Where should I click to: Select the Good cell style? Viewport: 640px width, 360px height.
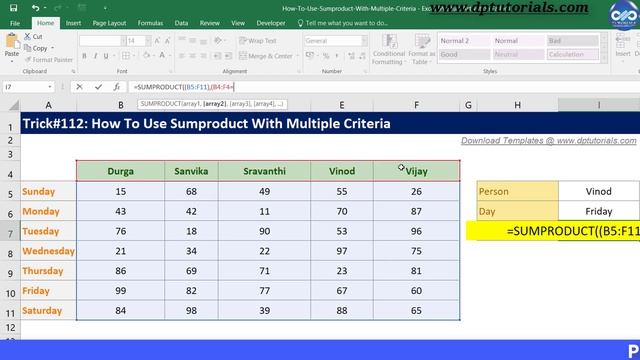click(x=464, y=54)
